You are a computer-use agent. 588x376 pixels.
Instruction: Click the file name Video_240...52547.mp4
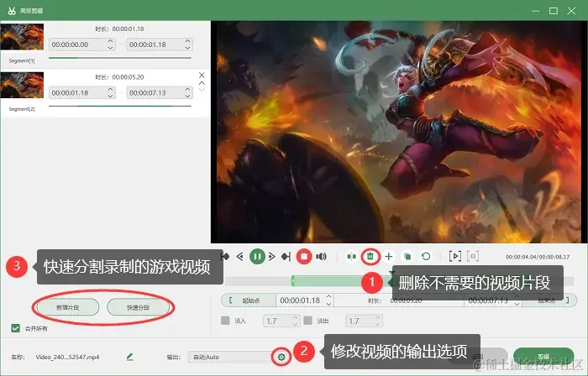(x=67, y=357)
